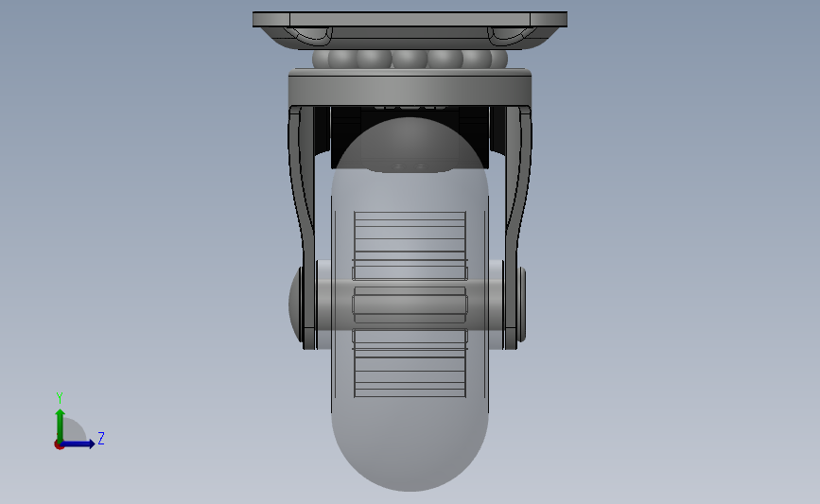Screen dimensions: 820x504
Task: Pick the row of ball bearings under plate
Action: (x=410, y=59)
